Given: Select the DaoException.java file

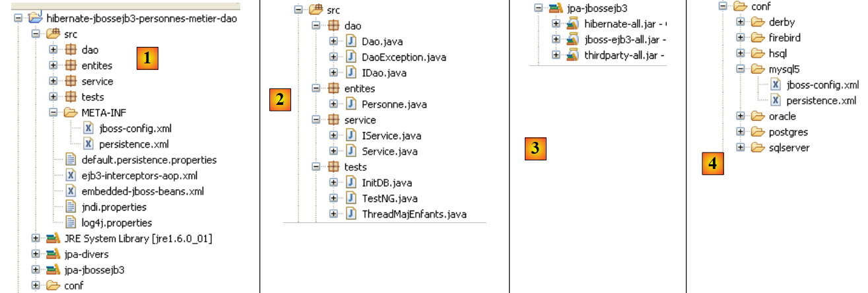Looking at the screenshot, I should click(x=403, y=57).
